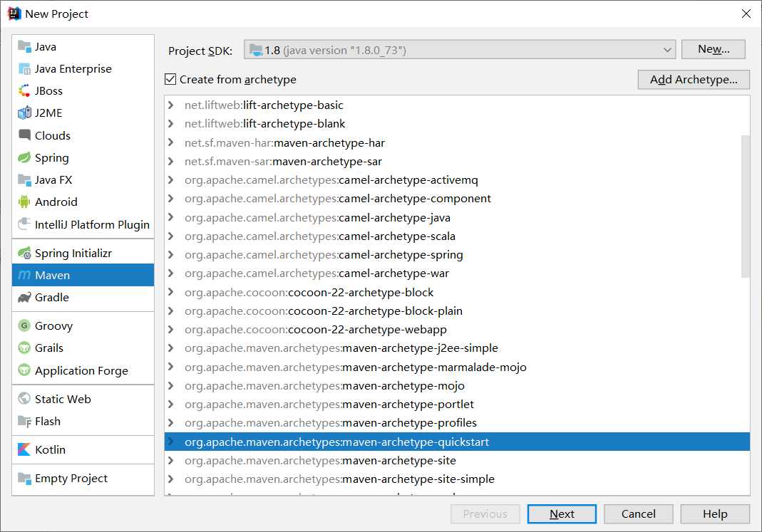
Task: Click the IntelliJ Platform Plugin icon
Action: pos(24,224)
